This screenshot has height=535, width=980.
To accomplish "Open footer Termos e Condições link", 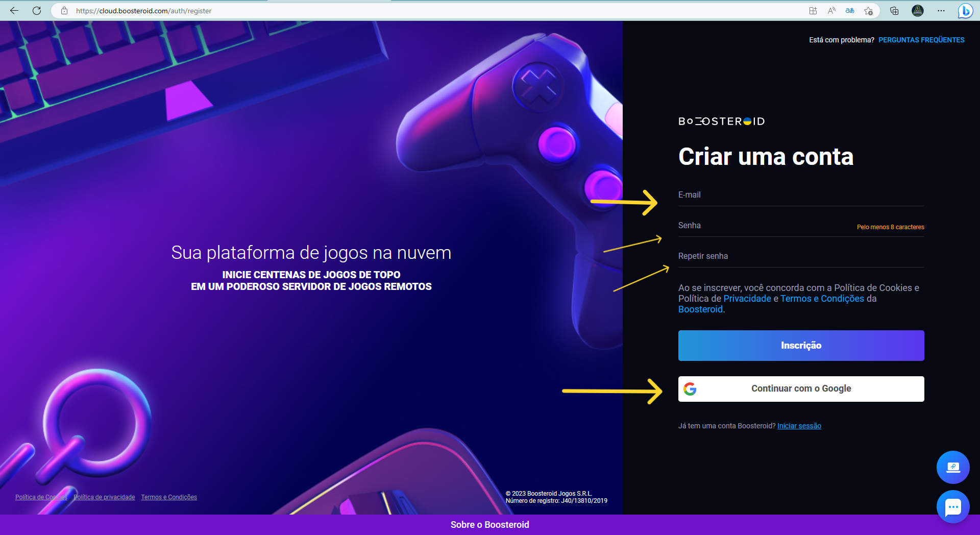I will click(x=169, y=497).
